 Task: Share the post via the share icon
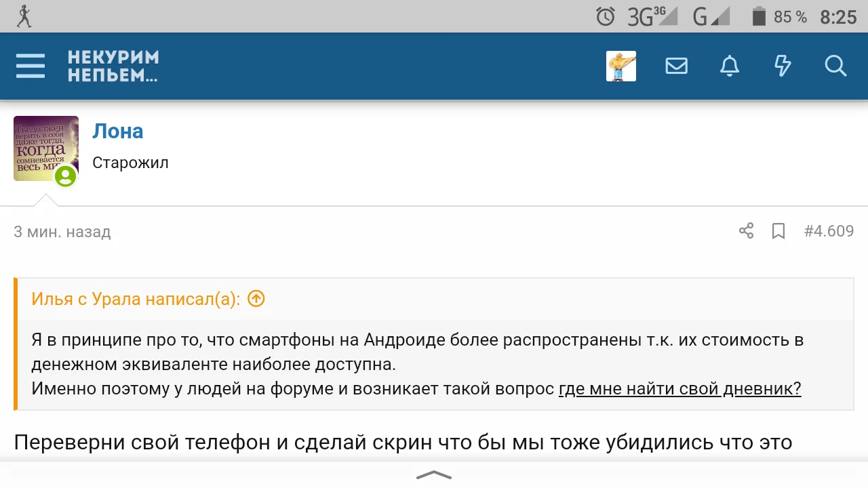(x=746, y=231)
